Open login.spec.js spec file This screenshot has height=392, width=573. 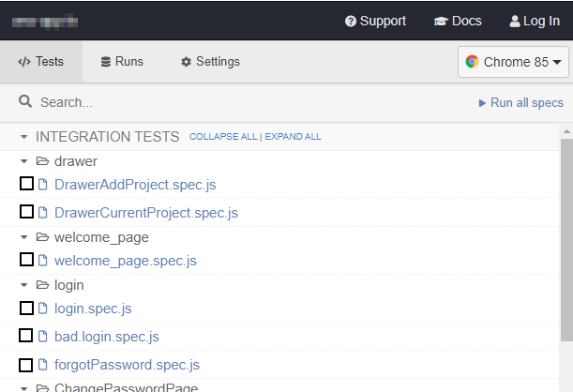[x=93, y=309]
